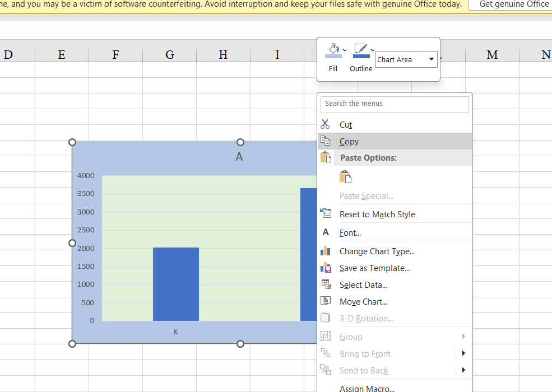The height and width of the screenshot is (392, 552).
Task: Select column H header
Action: 223,54
